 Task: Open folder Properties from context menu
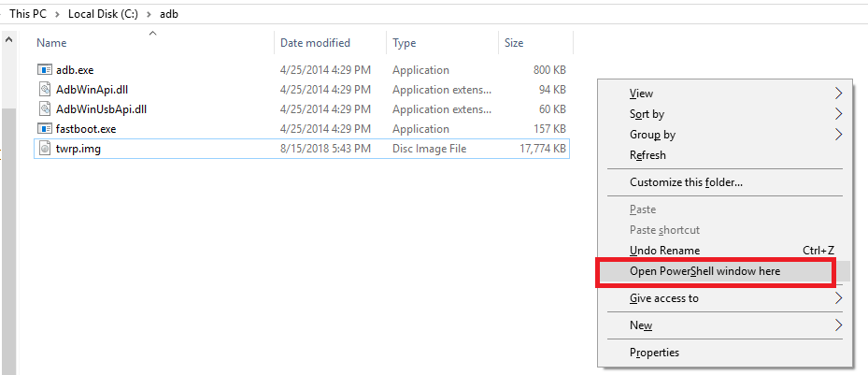pyautogui.click(x=725, y=353)
